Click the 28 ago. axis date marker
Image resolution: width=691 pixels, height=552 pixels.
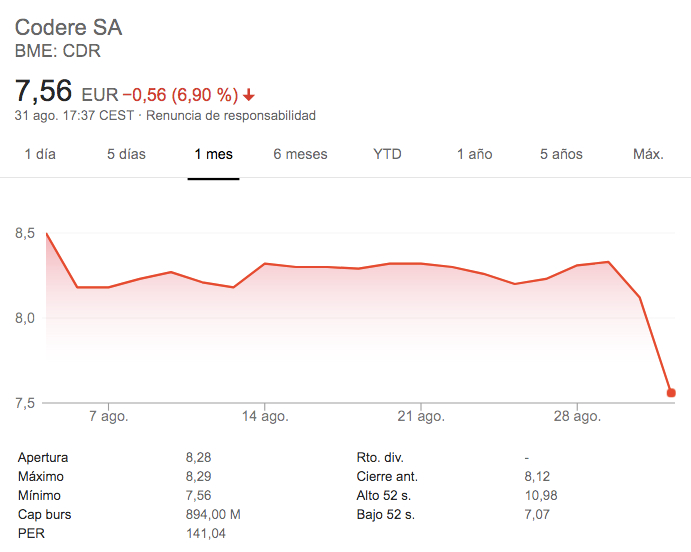point(577,416)
